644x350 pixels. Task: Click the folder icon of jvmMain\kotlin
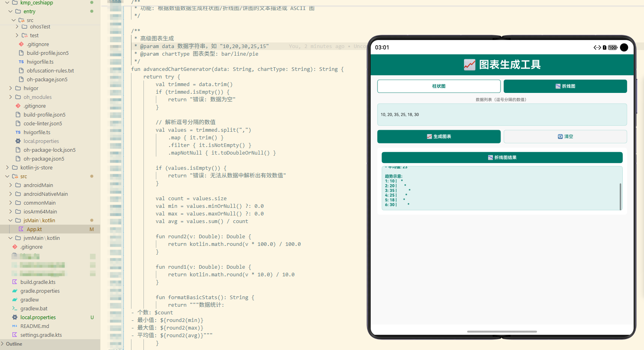[x=18, y=238]
